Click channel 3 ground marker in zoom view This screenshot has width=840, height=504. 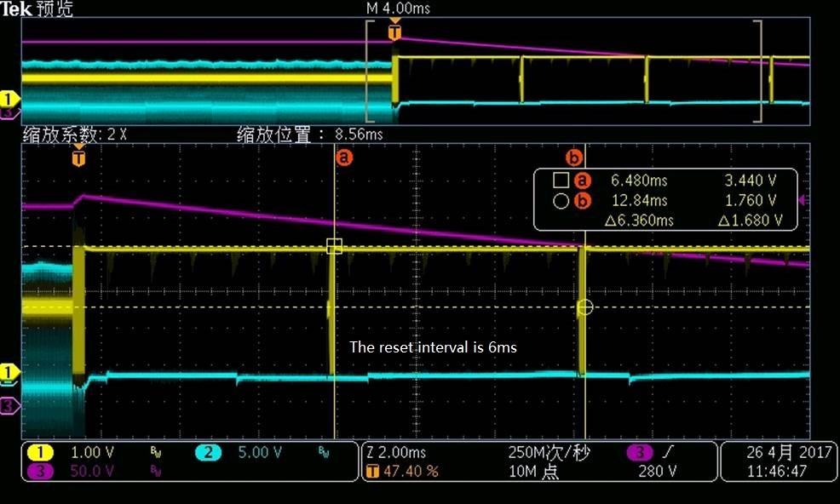(x=9, y=406)
